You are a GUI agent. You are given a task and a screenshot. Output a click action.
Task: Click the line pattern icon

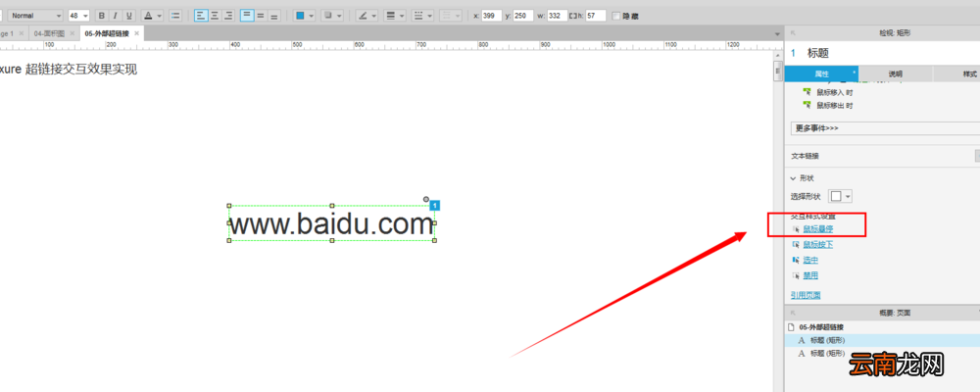pyautogui.click(x=418, y=16)
